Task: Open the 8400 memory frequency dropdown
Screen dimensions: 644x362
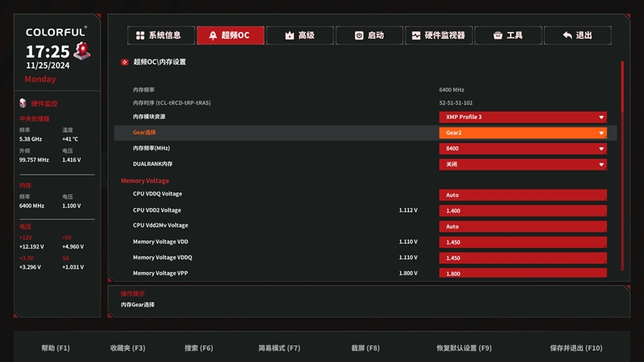Action: 522,149
